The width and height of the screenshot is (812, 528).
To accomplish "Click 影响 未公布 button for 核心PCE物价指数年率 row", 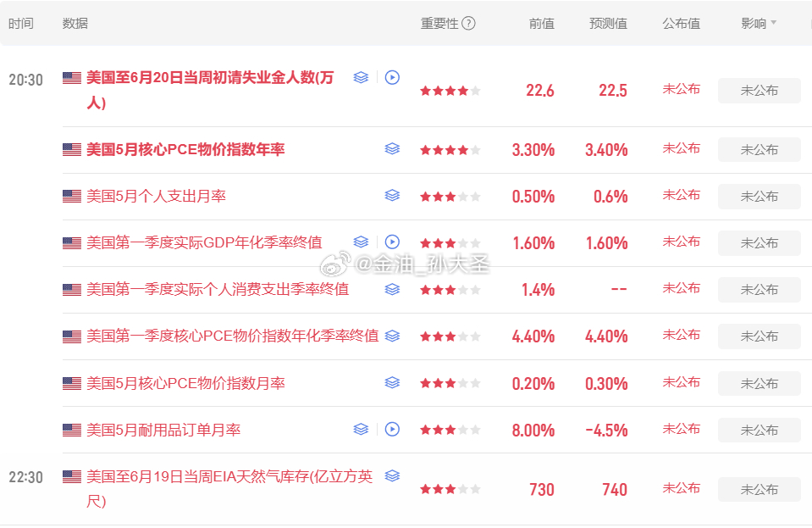I will (x=760, y=150).
